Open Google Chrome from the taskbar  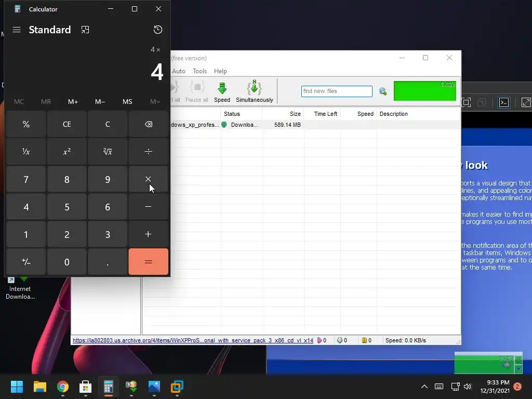63,387
